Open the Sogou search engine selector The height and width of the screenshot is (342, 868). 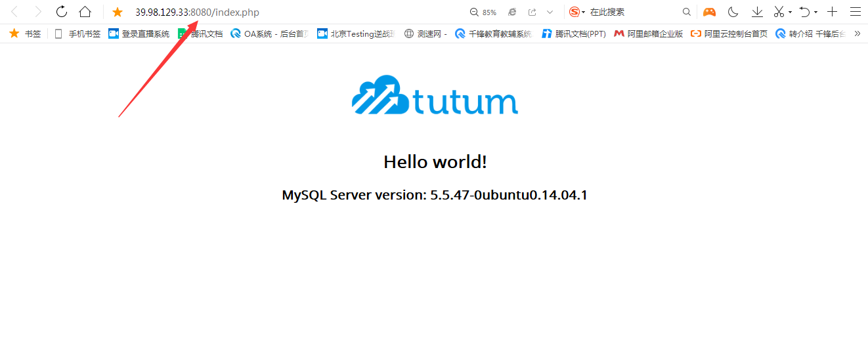[x=576, y=12]
